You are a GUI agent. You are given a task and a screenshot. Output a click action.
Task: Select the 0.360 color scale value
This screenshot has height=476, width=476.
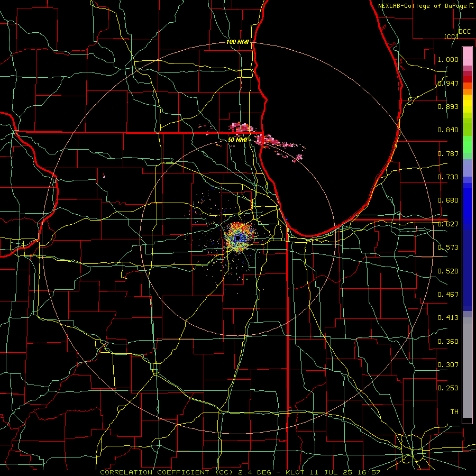[x=448, y=342]
